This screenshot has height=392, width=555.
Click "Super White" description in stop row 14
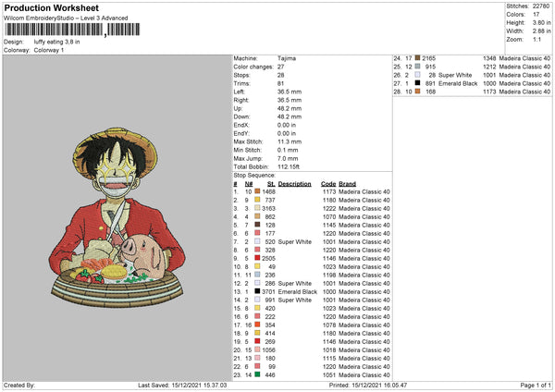pyautogui.click(x=295, y=300)
